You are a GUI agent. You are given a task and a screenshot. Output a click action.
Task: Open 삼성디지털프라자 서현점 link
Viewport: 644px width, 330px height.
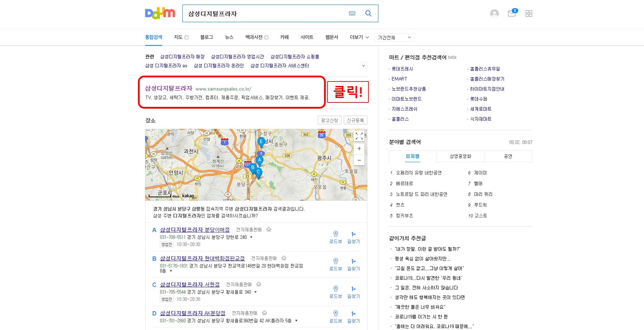point(190,285)
